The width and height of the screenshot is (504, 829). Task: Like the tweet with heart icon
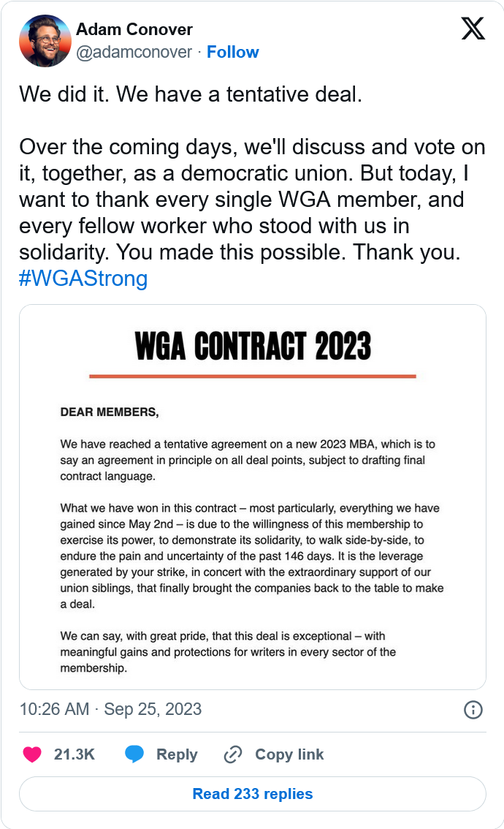click(x=32, y=754)
